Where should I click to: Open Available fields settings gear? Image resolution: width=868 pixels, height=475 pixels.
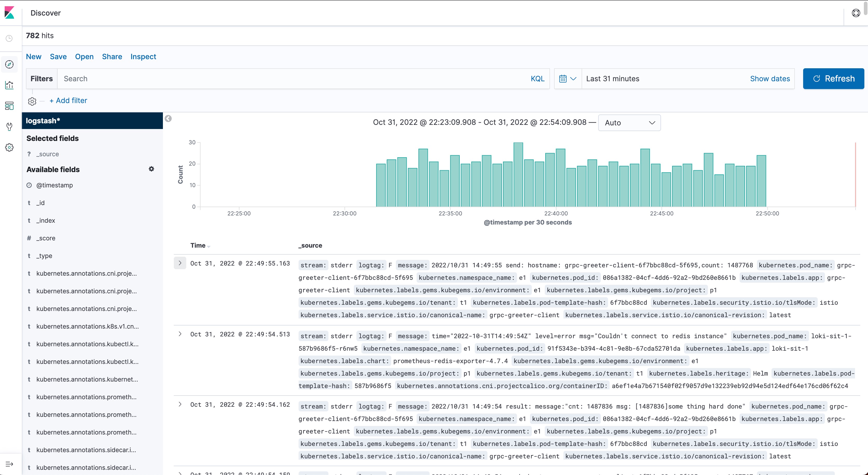coord(151,169)
